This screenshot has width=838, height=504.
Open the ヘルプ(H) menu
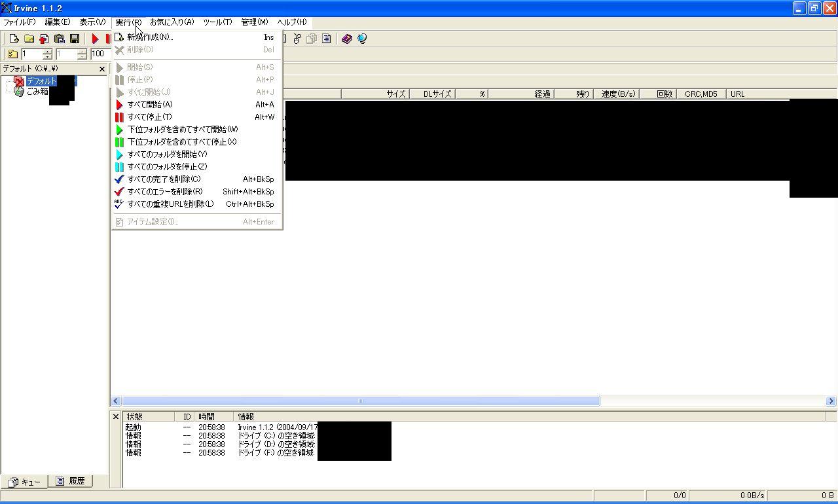[x=292, y=22]
